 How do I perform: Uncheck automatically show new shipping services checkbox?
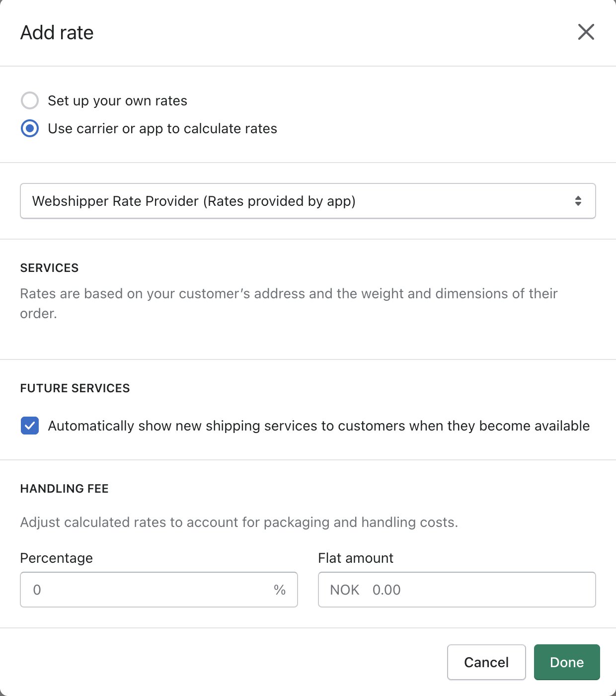[30, 426]
